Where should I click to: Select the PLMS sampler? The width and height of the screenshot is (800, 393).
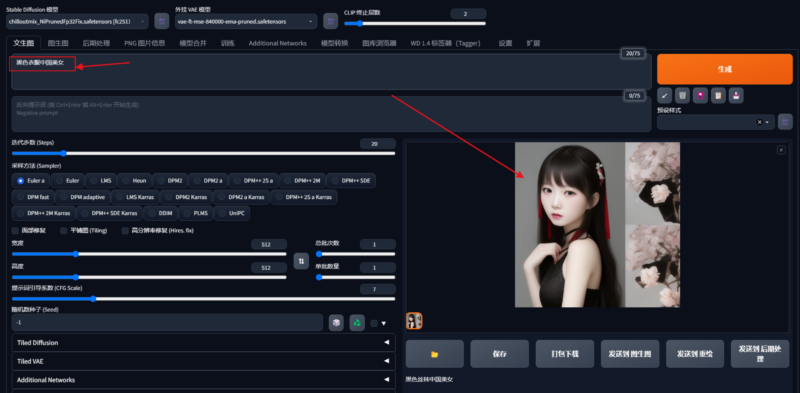pos(195,213)
